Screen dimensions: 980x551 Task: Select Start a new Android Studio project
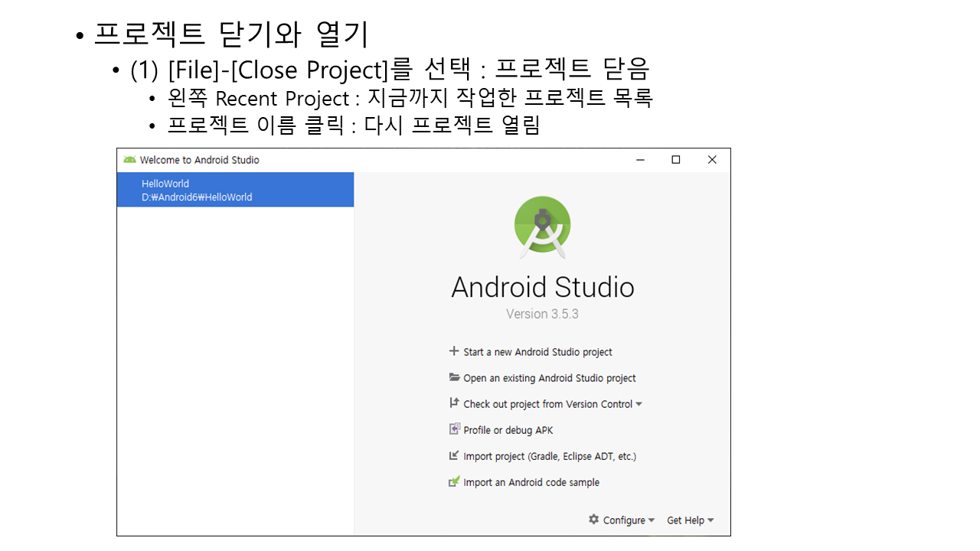click(x=537, y=352)
